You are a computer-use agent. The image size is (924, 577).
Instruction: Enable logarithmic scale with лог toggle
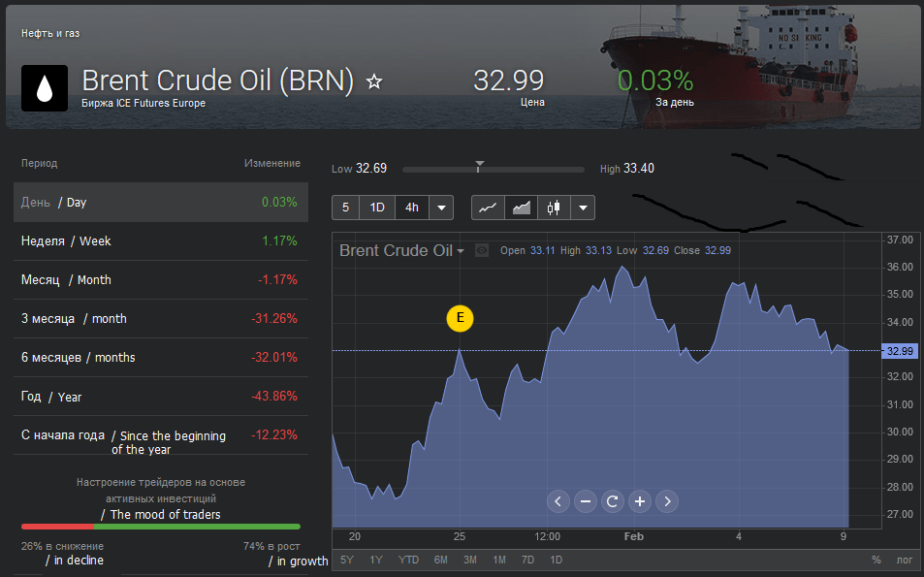coord(903,560)
